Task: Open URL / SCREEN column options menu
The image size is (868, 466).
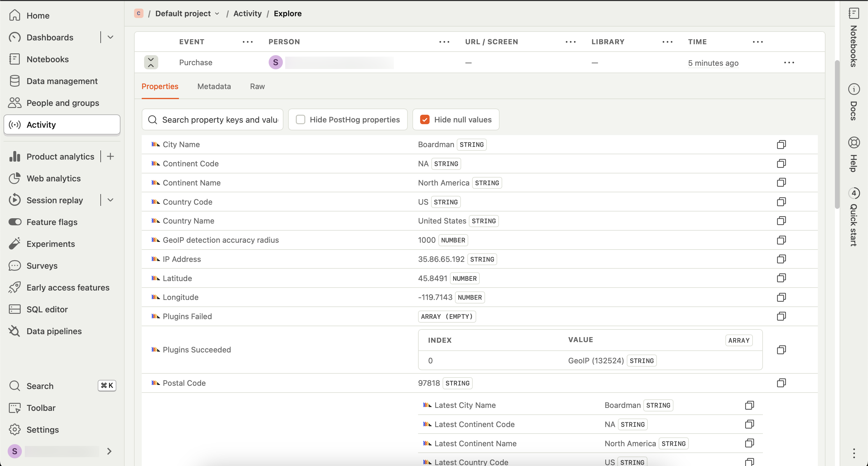Action: click(x=570, y=42)
